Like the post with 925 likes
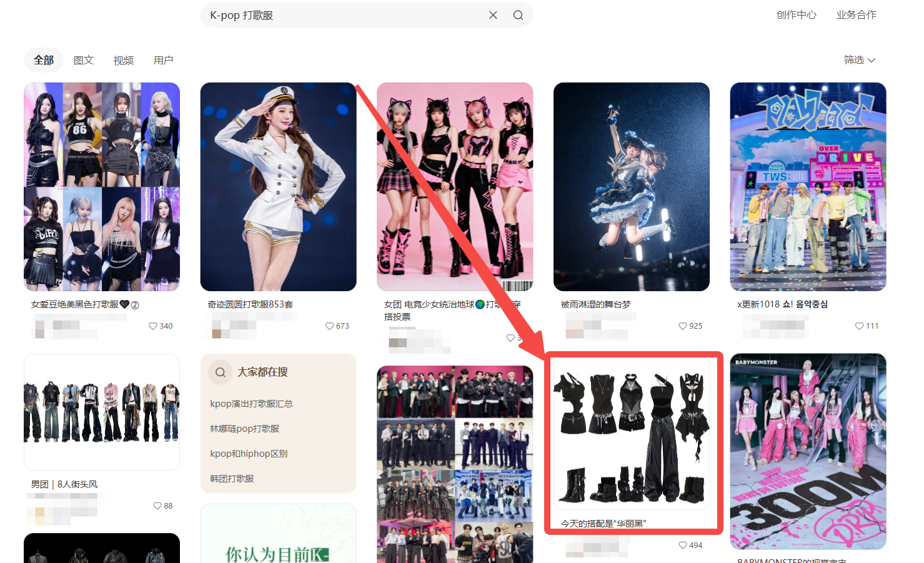924x563 pixels. 683,326
